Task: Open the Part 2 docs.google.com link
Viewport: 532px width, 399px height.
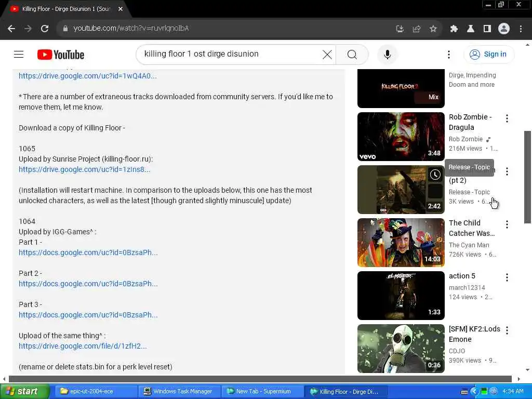Action: tap(88, 284)
